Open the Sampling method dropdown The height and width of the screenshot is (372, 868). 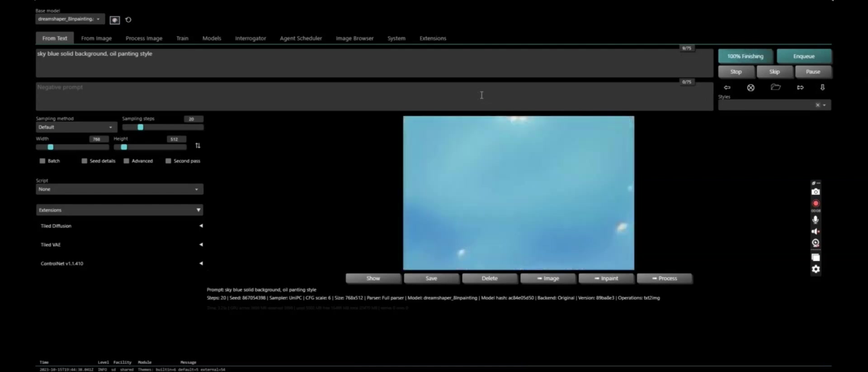click(76, 127)
